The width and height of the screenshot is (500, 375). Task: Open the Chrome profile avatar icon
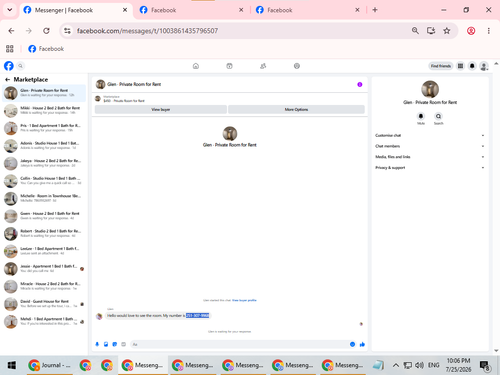[x=471, y=31]
